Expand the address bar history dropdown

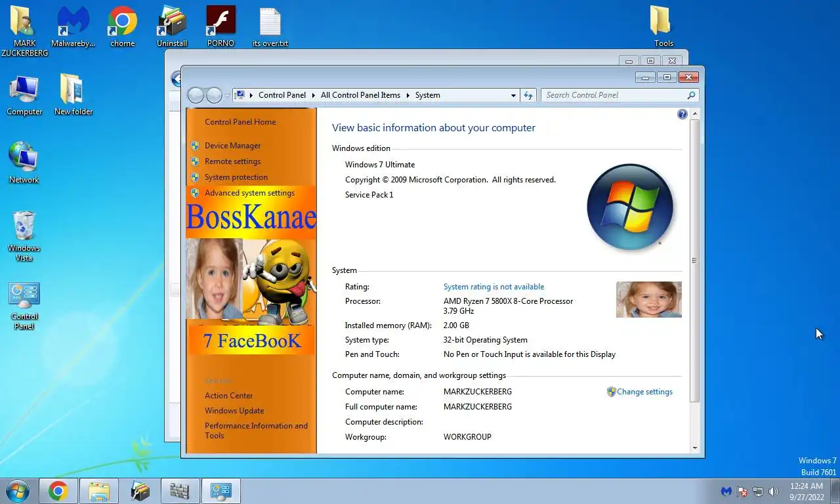click(x=513, y=95)
